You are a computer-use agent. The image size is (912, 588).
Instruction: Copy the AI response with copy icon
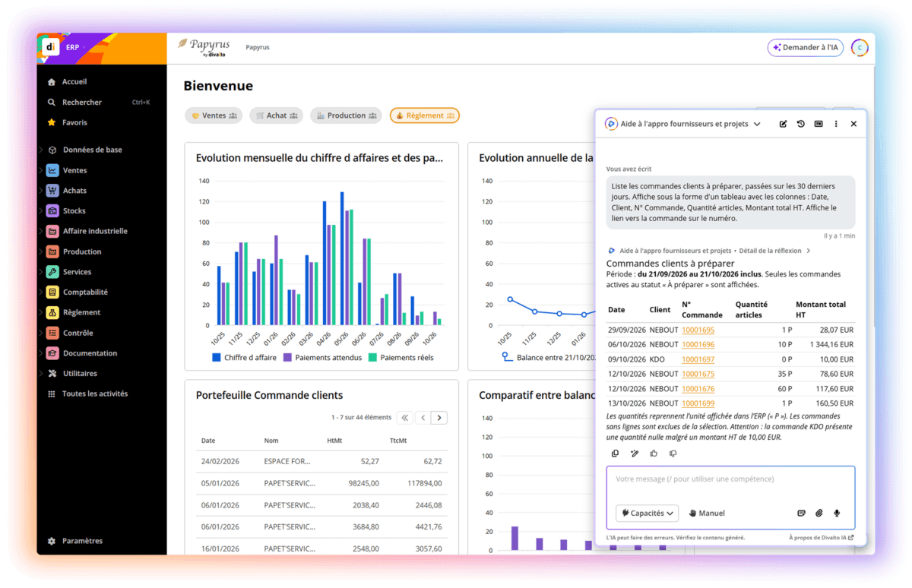click(x=616, y=454)
